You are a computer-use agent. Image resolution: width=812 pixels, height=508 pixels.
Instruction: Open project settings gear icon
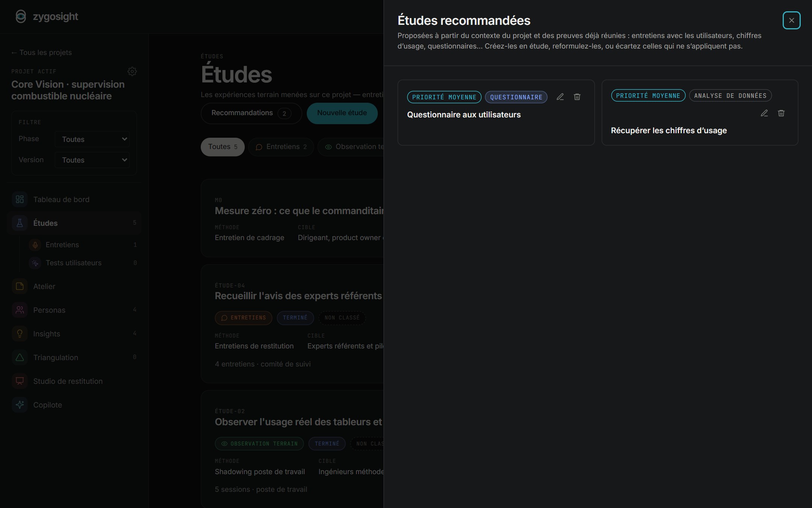coord(132,71)
